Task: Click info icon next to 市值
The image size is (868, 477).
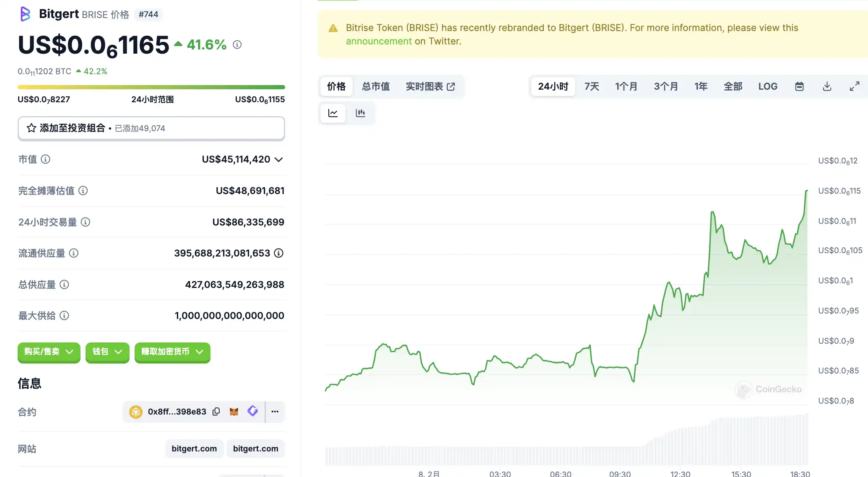Action: pos(46,159)
